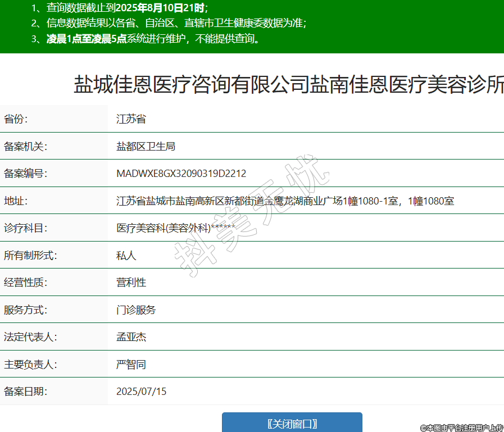Click the 门诊服务 service mode value
This screenshot has height=432, width=504.
pyautogui.click(x=136, y=310)
